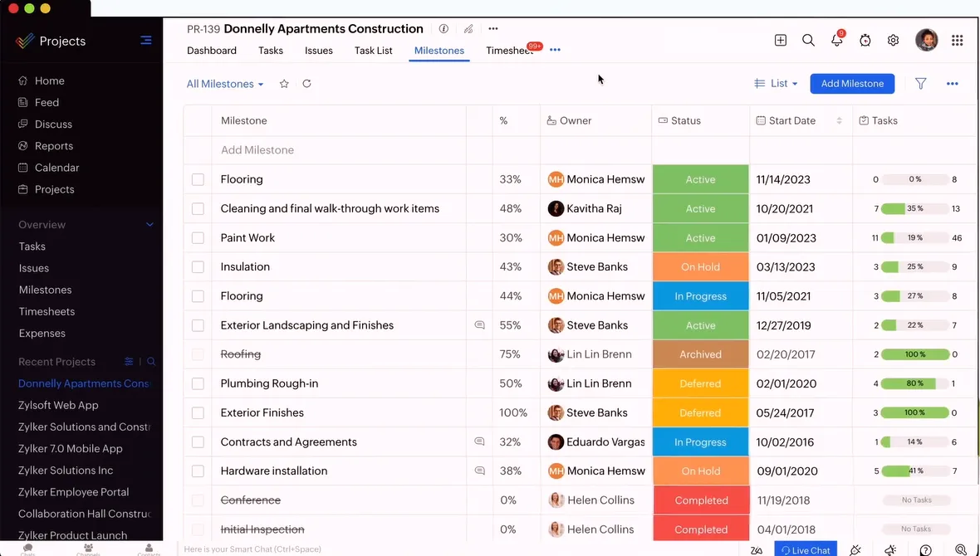Open the notifications bell icon
This screenshot has height=556, width=980.
836,40
